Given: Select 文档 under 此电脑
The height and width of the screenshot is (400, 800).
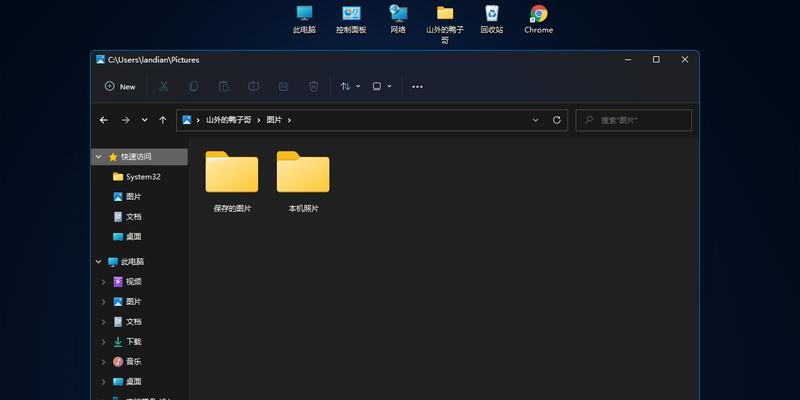Looking at the screenshot, I should [127, 322].
